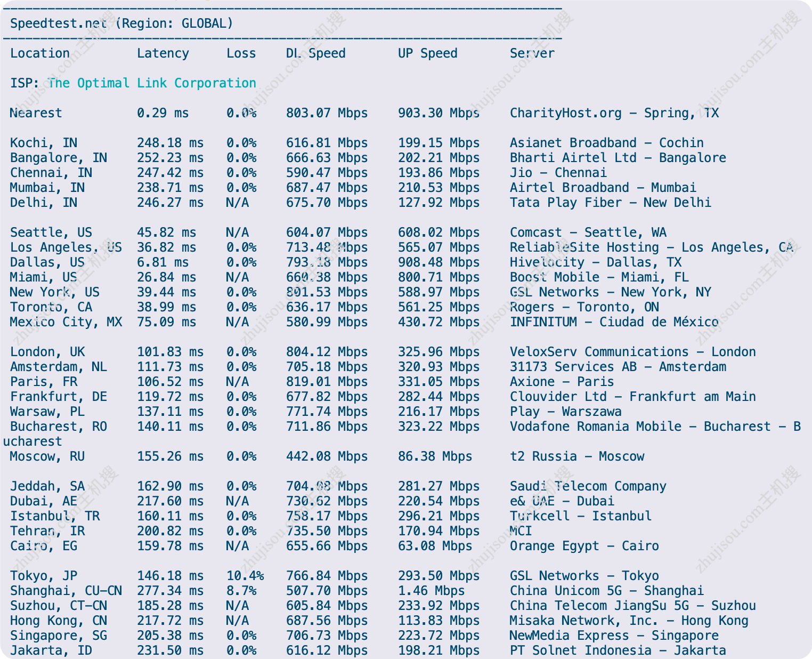Screen dimensions: 812x659
Task: Select ISP name 'The Optimal Link Corporation'
Action: click(x=152, y=83)
